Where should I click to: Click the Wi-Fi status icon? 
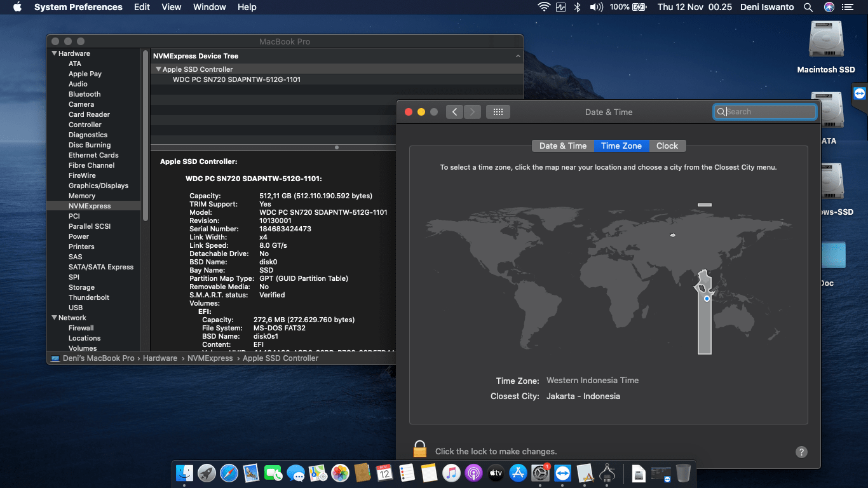coord(543,7)
